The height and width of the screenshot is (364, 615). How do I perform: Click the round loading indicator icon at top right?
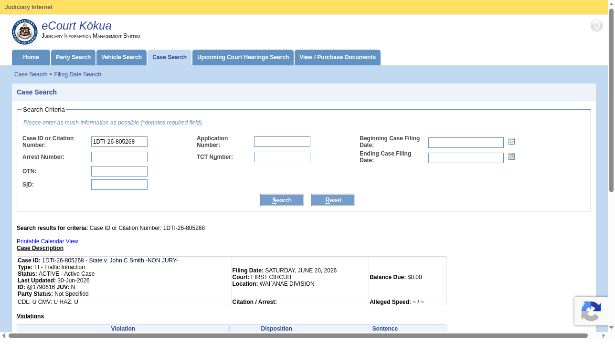[597, 26]
